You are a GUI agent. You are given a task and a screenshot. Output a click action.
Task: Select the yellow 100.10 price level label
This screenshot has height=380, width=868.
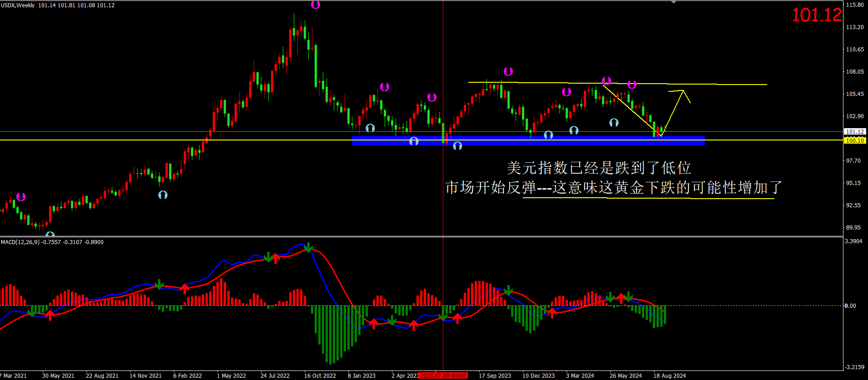[855, 141]
